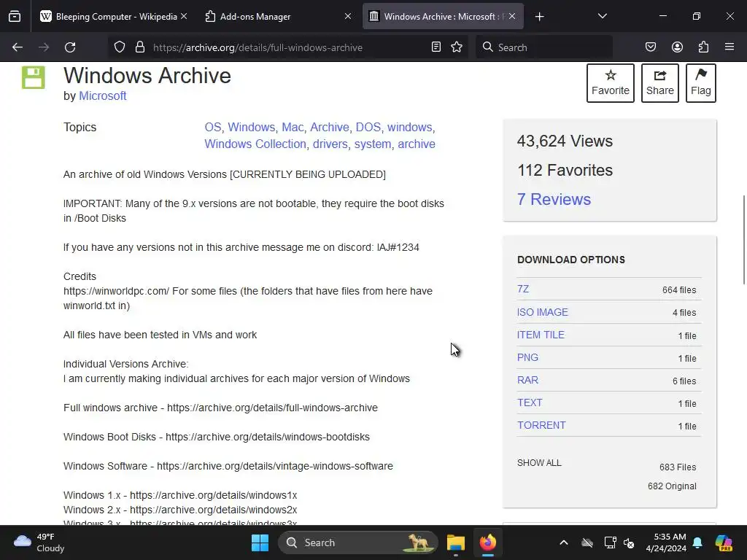List all tabs dropdown arrow

[x=602, y=16]
